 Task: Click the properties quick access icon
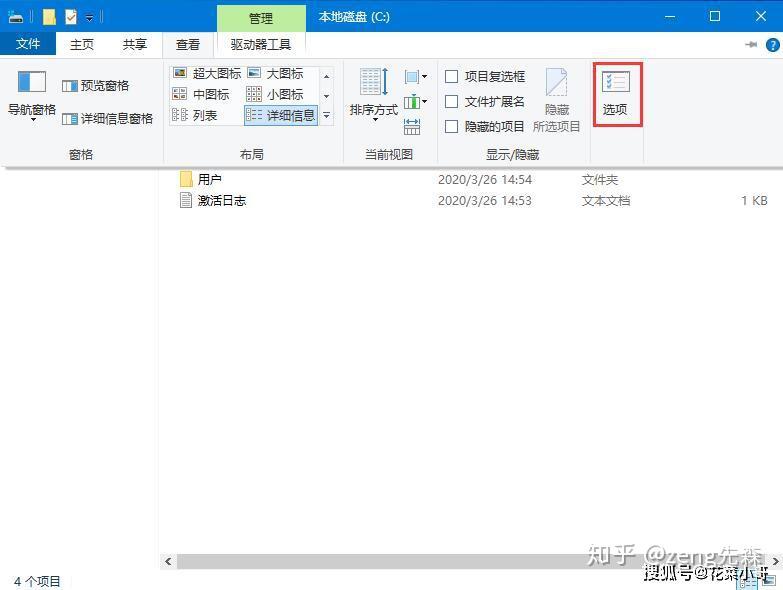click(x=71, y=17)
